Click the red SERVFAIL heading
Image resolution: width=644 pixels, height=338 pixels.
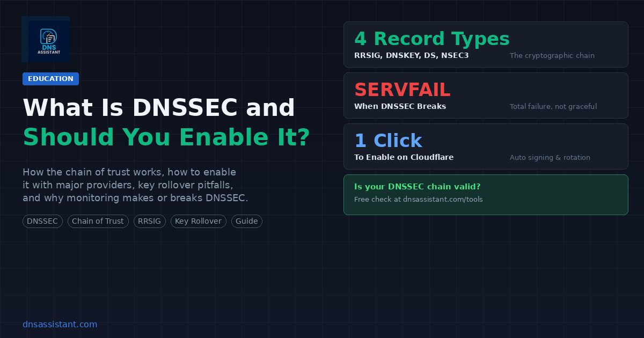pyautogui.click(x=402, y=90)
